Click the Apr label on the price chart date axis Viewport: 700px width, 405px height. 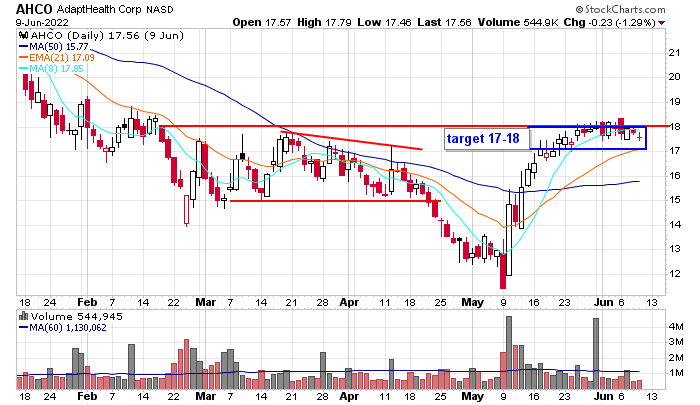click(349, 302)
